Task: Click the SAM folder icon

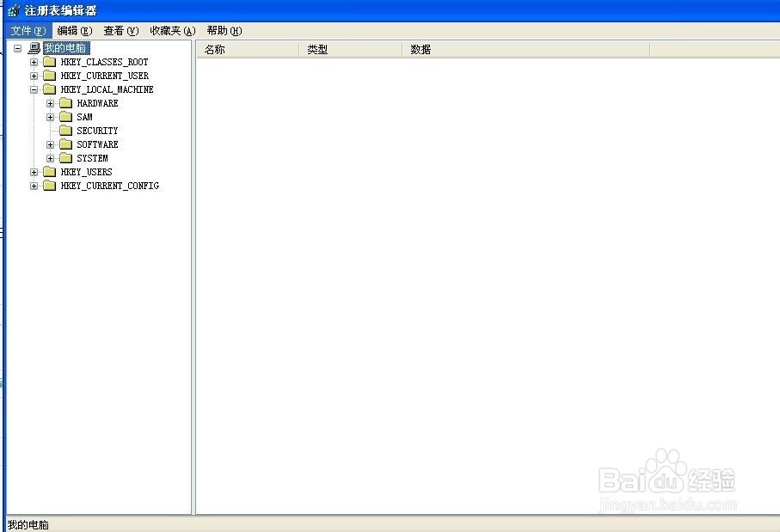Action: 65,117
